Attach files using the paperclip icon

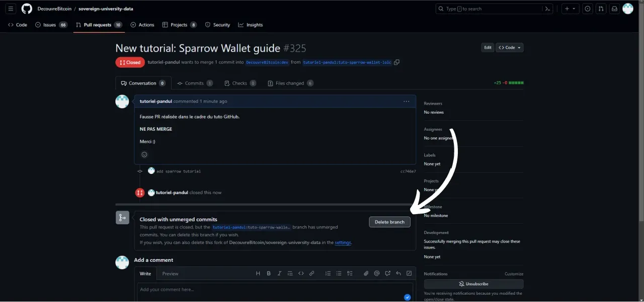point(366,273)
